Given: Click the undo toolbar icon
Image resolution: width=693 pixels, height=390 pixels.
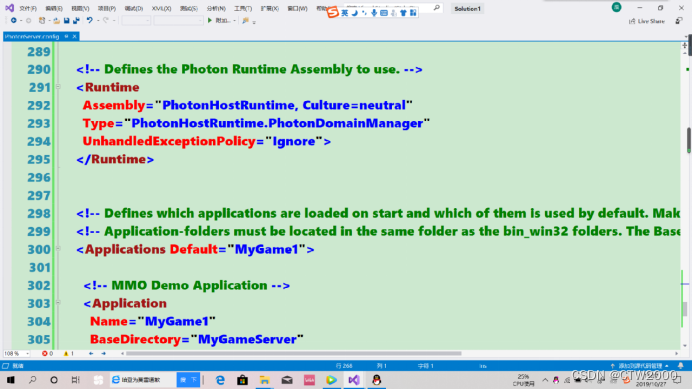Looking at the screenshot, I should [x=89, y=20].
